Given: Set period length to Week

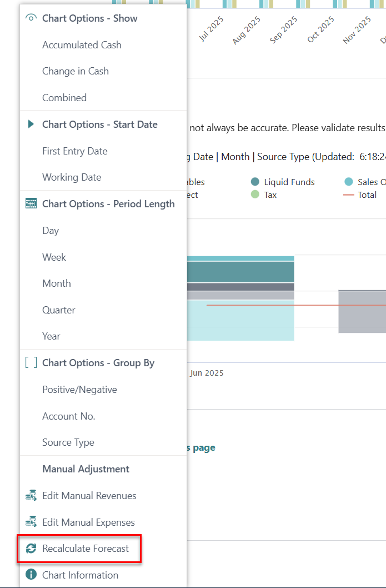Looking at the screenshot, I should (54, 257).
